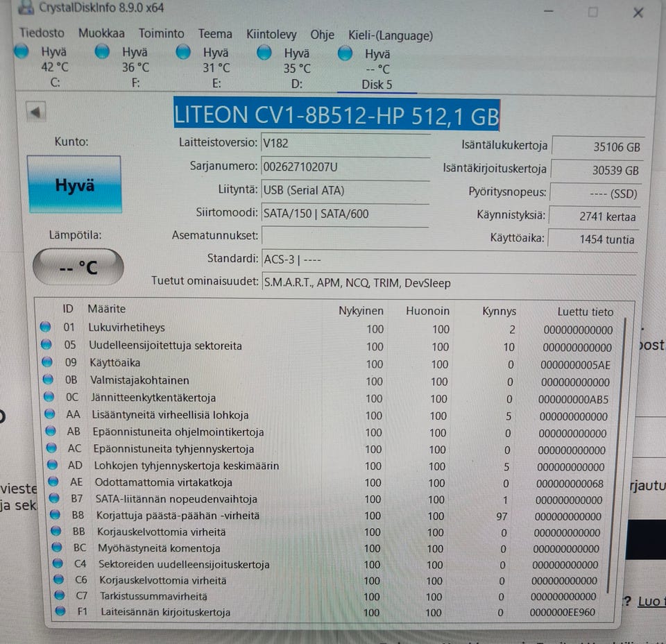
Task: Click the Kynnys column header
Action: (x=499, y=312)
